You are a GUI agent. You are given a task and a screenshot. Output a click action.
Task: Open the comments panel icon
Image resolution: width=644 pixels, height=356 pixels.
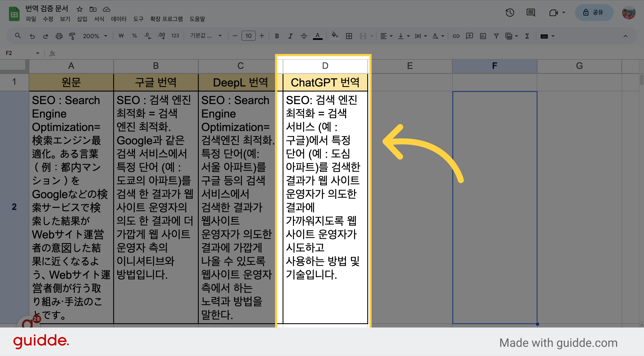coord(531,13)
